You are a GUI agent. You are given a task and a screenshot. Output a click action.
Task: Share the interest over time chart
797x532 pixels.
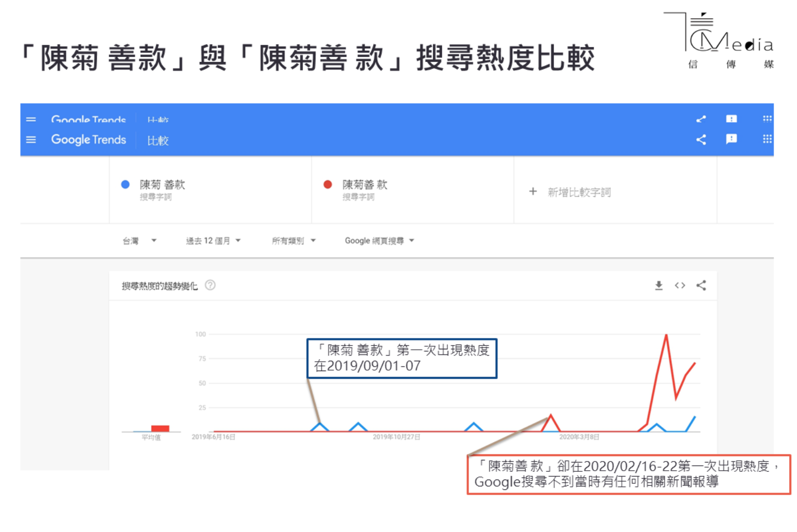[x=701, y=285]
